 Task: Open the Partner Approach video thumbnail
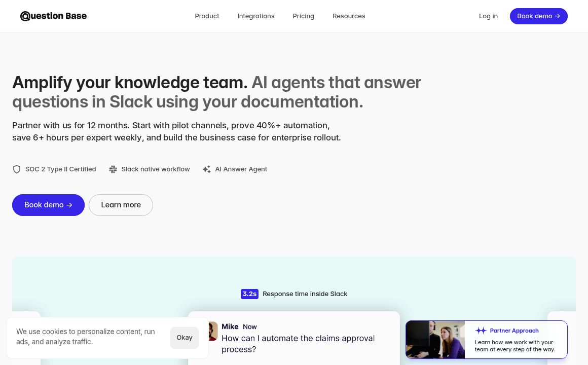click(x=435, y=340)
